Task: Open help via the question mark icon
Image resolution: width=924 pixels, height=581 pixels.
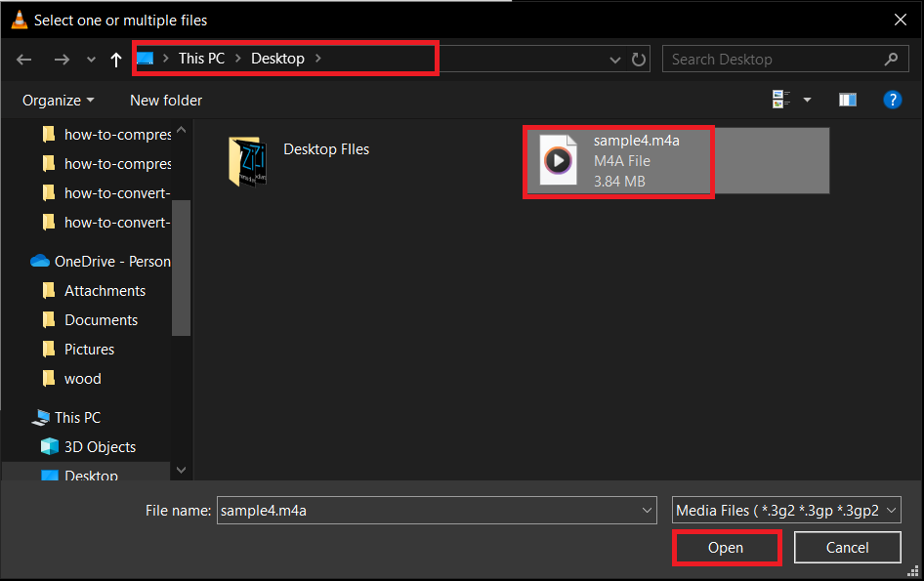Action: [893, 99]
